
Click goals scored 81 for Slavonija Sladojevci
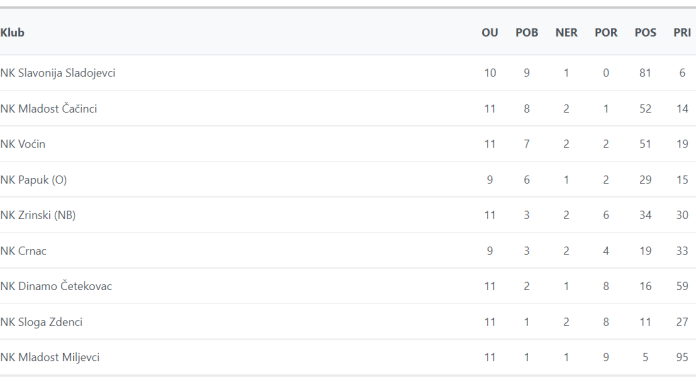click(645, 73)
